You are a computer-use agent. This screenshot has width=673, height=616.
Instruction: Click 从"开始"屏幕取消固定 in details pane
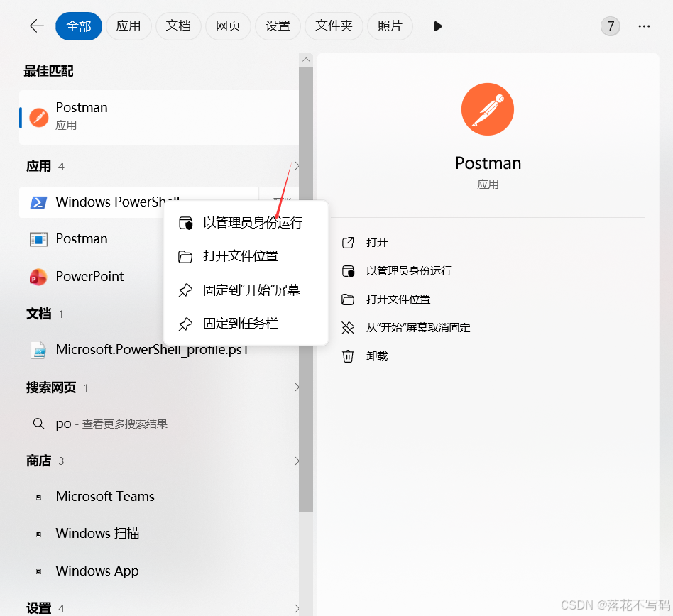click(418, 328)
